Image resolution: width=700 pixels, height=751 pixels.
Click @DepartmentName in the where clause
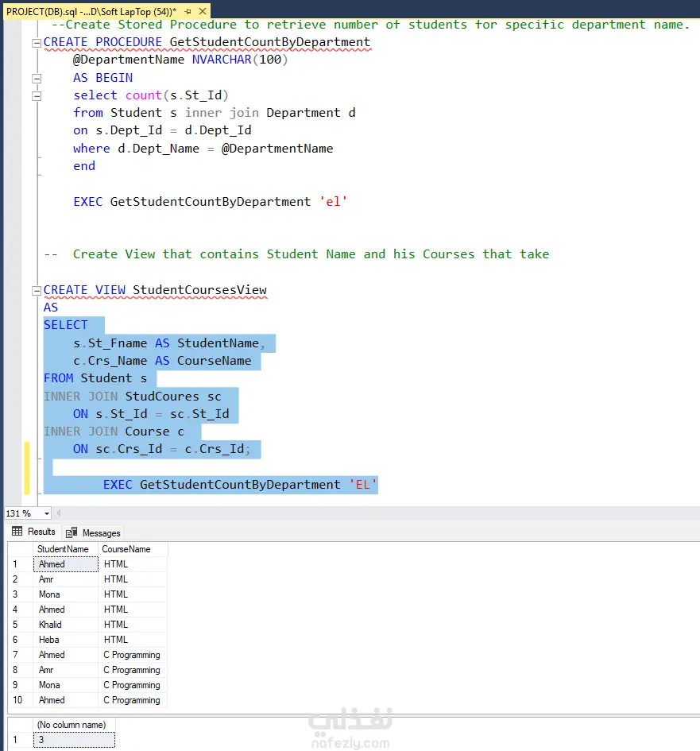[277, 149]
